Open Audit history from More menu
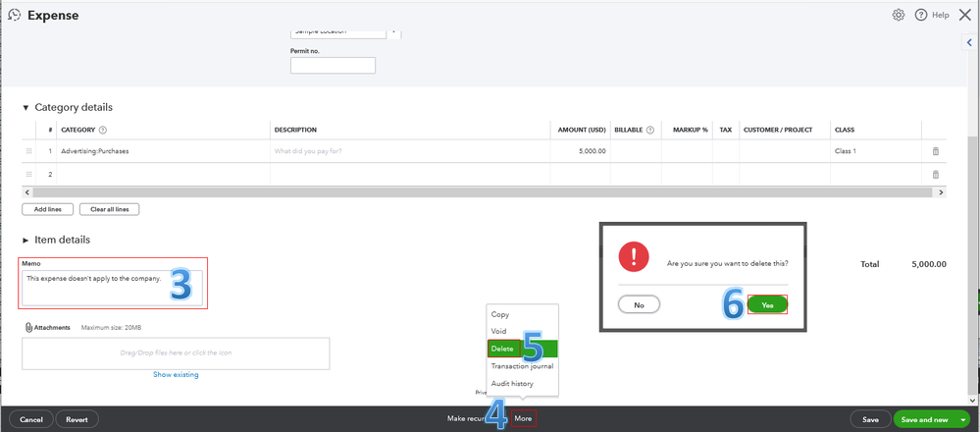The height and width of the screenshot is (432, 980). 522,383
